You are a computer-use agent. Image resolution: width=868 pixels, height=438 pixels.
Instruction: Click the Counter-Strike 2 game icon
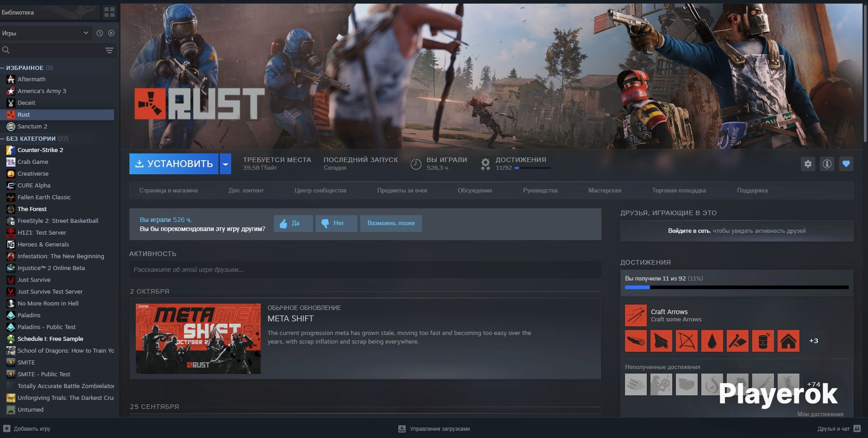point(10,150)
